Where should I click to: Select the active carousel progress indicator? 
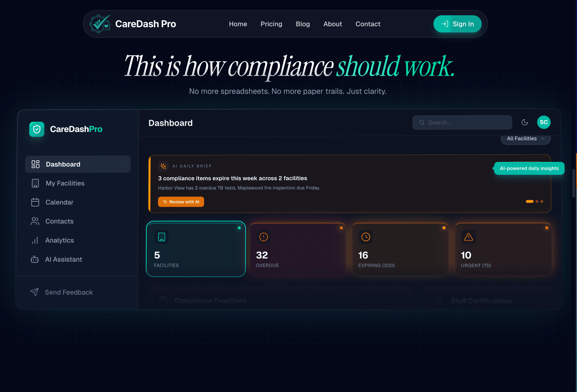(x=529, y=201)
